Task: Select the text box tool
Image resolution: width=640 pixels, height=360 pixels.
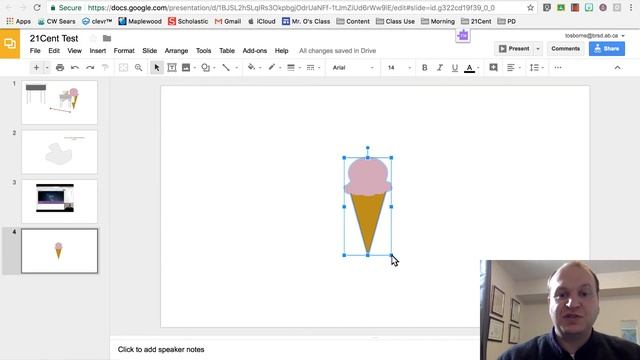Action: coord(172,68)
